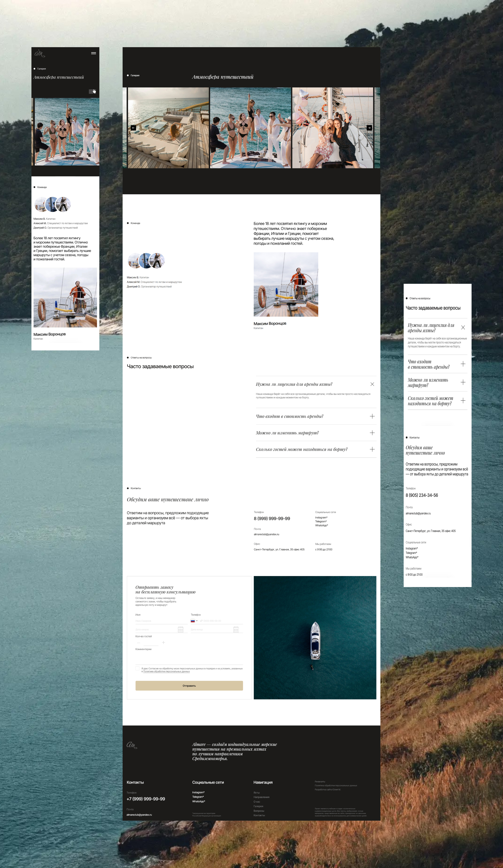Go to О нас in footer navigation
Screen dimensions: 503x868
pyautogui.click(x=257, y=801)
